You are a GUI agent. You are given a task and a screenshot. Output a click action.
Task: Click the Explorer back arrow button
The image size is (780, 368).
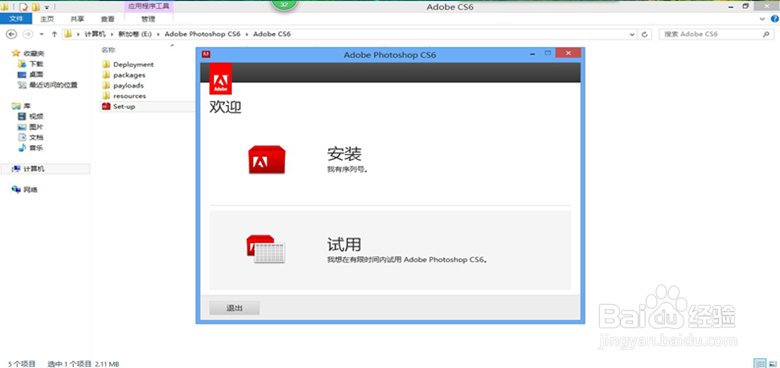click(x=11, y=34)
